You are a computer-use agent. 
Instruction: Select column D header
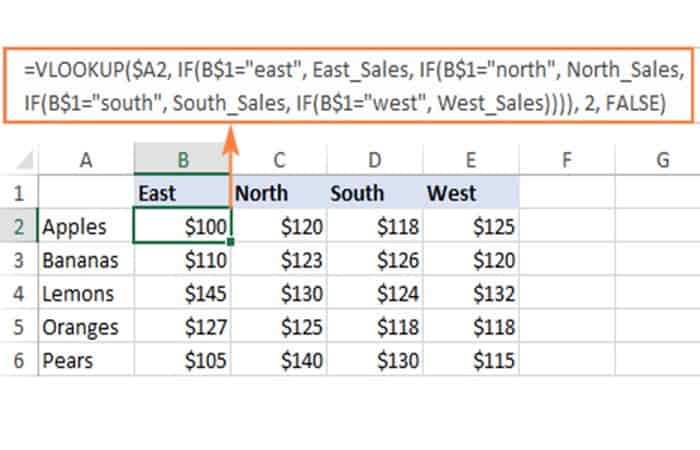click(375, 158)
